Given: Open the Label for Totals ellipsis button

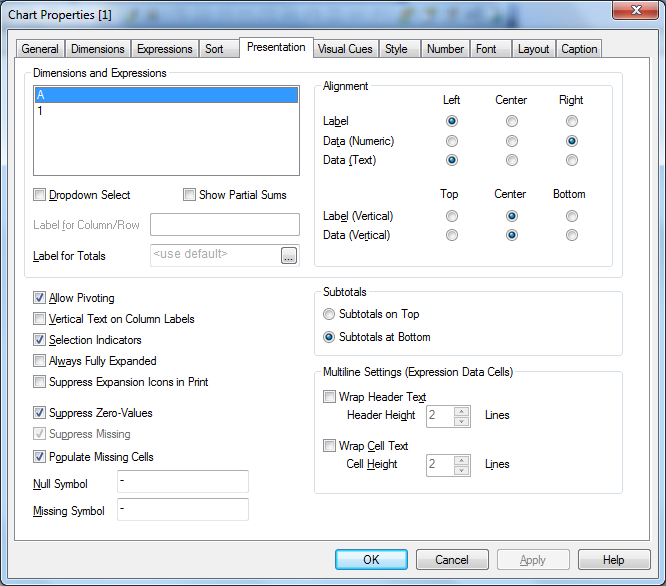Looking at the screenshot, I should click(x=288, y=255).
